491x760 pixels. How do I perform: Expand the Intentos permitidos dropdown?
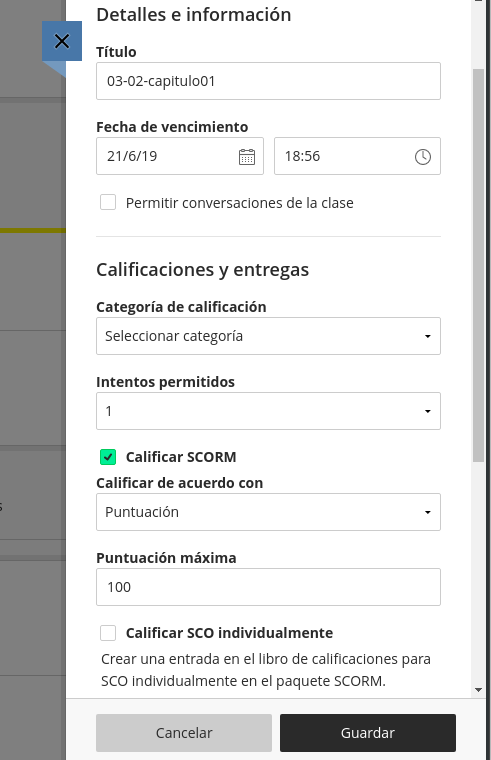click(268, 411)
